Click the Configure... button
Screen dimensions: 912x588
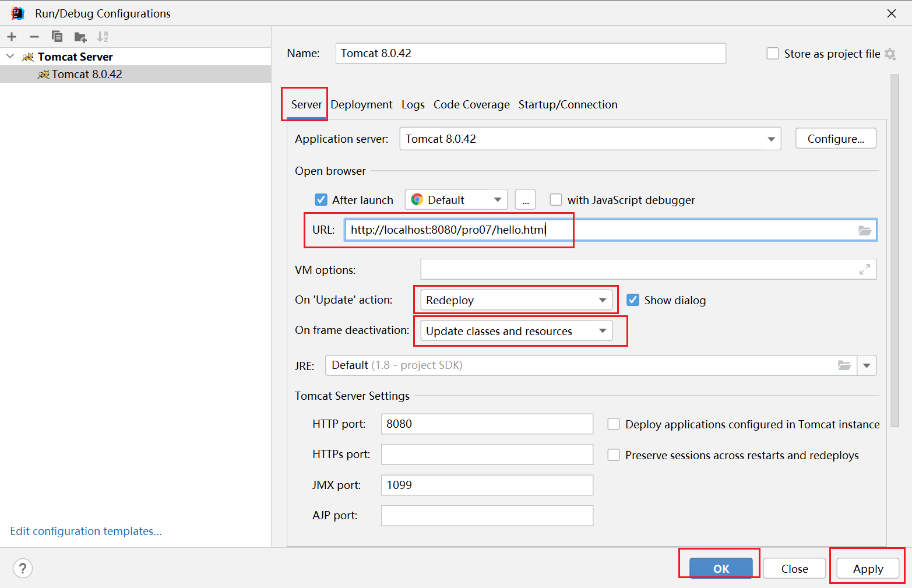click(x=836, y=139)
